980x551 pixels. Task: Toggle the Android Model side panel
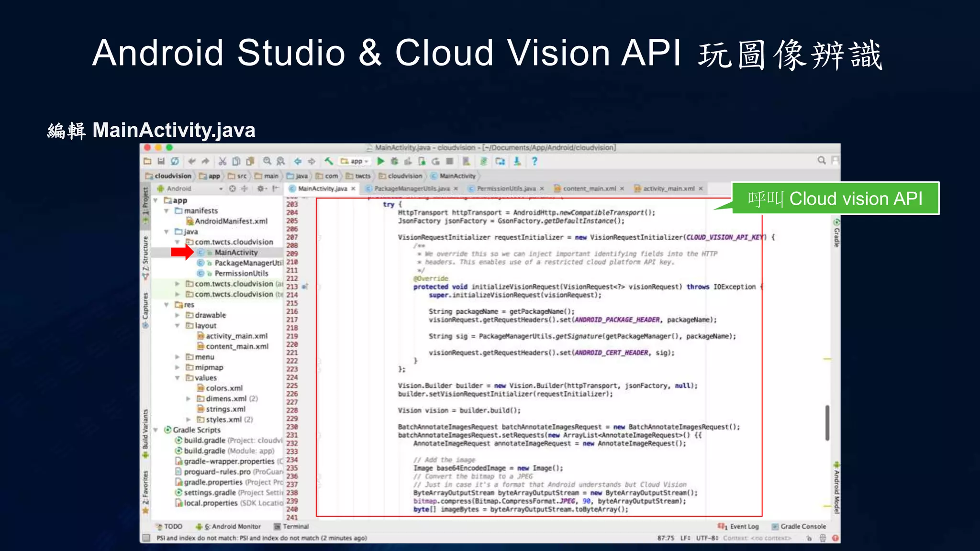pos(836,488)
